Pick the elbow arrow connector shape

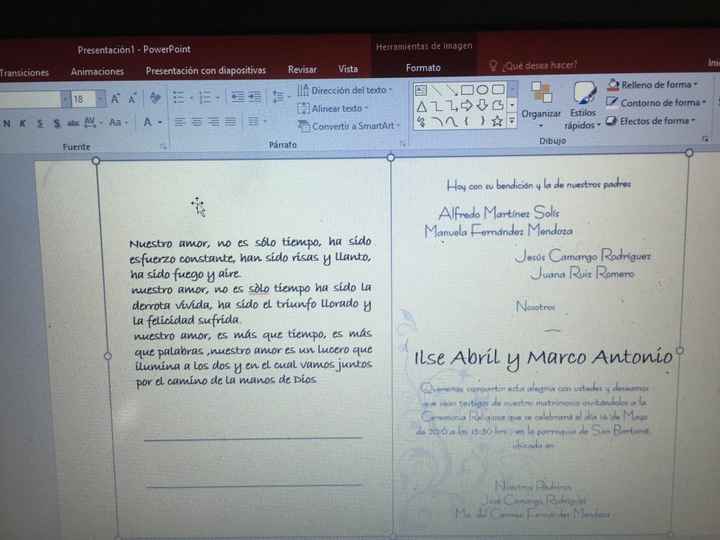(452, 106)
